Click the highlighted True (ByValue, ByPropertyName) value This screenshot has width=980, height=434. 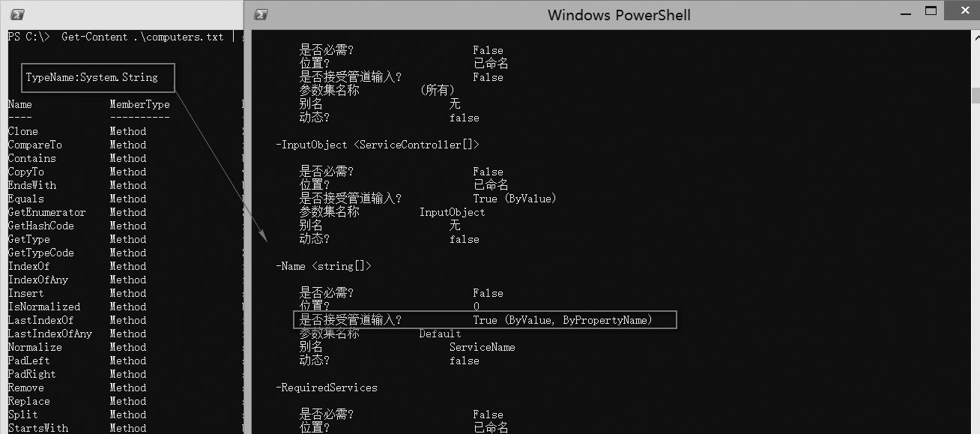tap(562, 320)
